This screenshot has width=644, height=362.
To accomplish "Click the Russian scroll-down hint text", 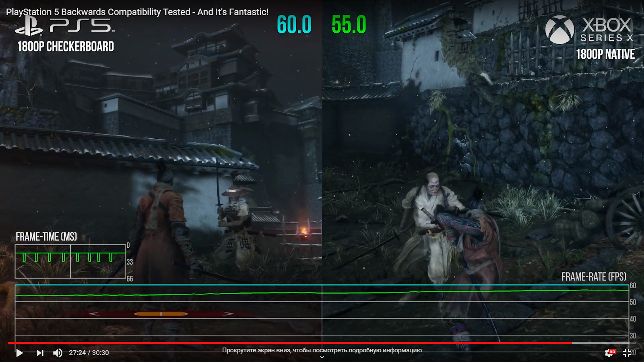I will click(322, 350).
